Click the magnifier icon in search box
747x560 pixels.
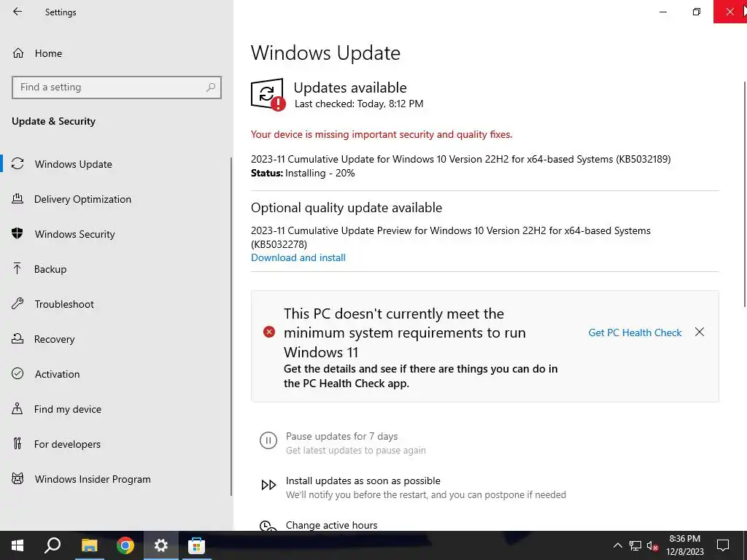click(211, 87)
